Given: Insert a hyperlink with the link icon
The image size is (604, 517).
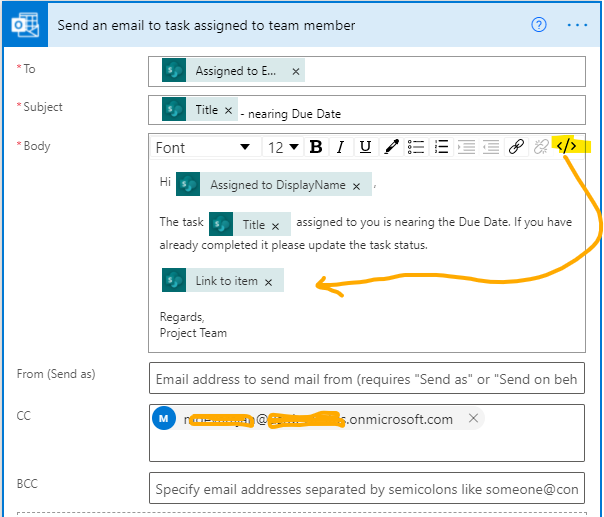Looking at the screenshot, I should click(x=516, y=147).
